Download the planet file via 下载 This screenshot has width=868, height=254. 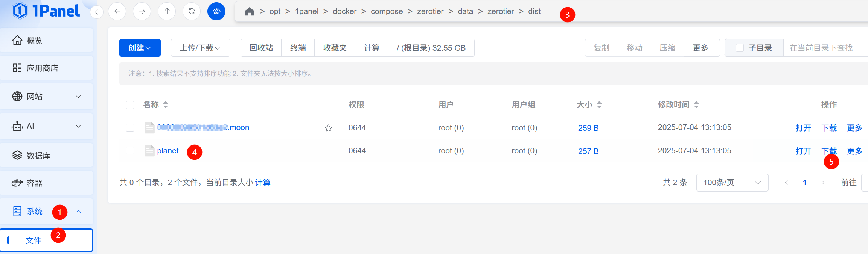[x=829, y=151]
